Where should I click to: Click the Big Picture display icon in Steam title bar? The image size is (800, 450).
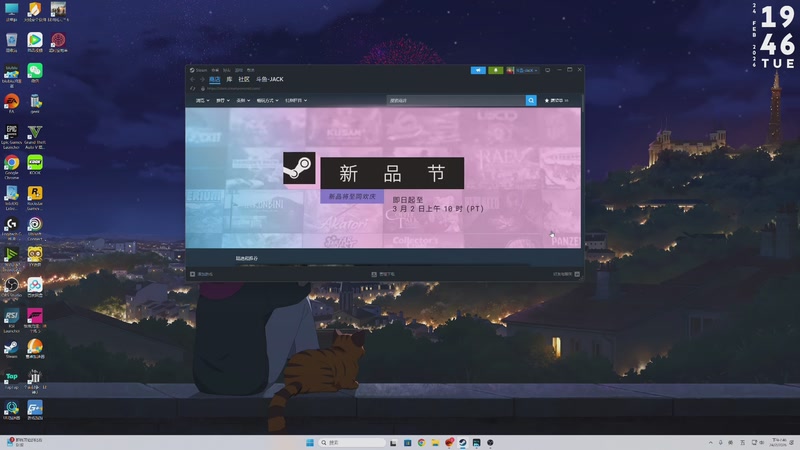[x=547, y=70]
